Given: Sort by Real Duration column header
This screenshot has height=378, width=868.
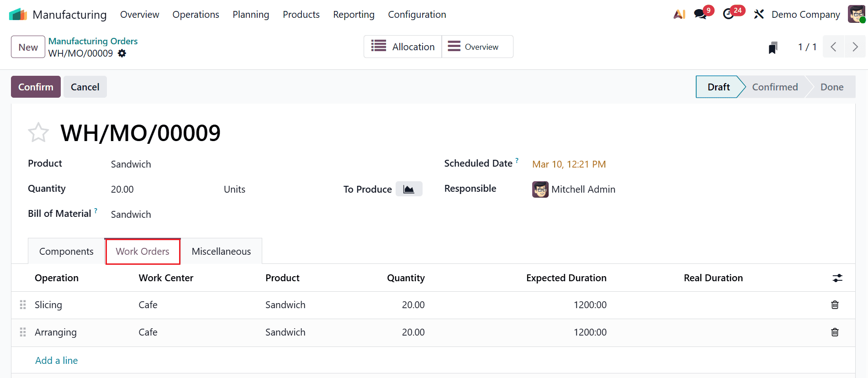Looking at the screenshot, I should (713, 278).
